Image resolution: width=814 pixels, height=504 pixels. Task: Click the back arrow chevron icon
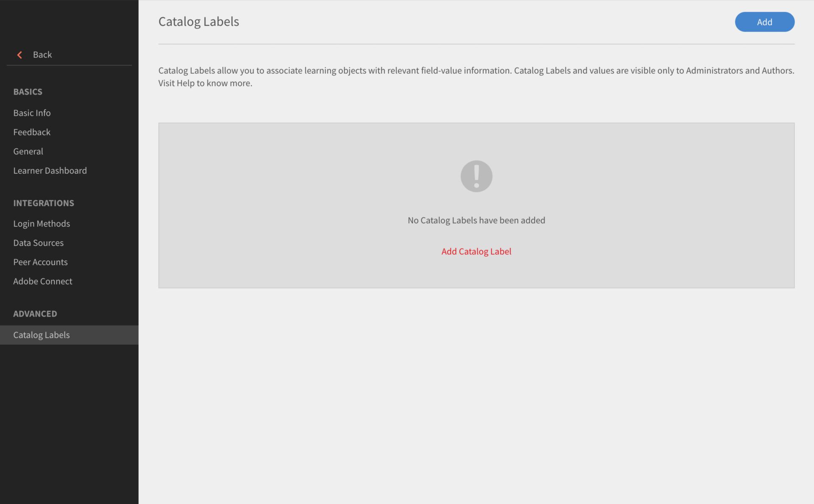(x=19, y=54)
